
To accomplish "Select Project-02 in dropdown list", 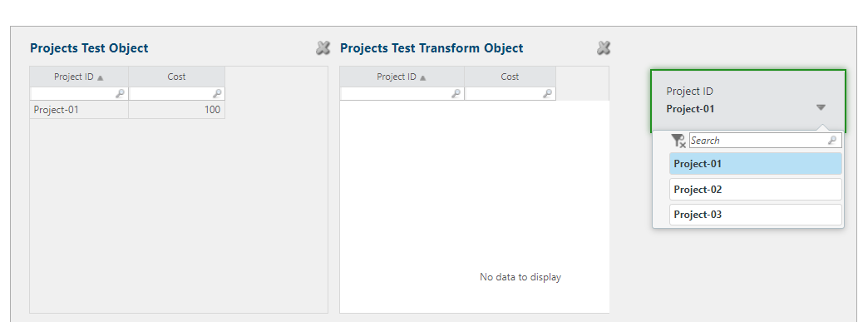I will [x=756, y=190].
